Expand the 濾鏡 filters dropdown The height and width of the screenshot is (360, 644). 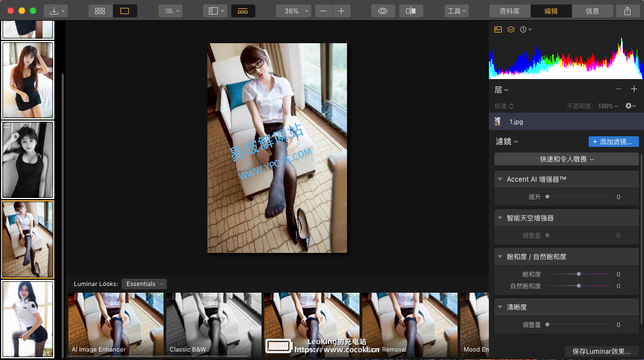tap(507, 141)
